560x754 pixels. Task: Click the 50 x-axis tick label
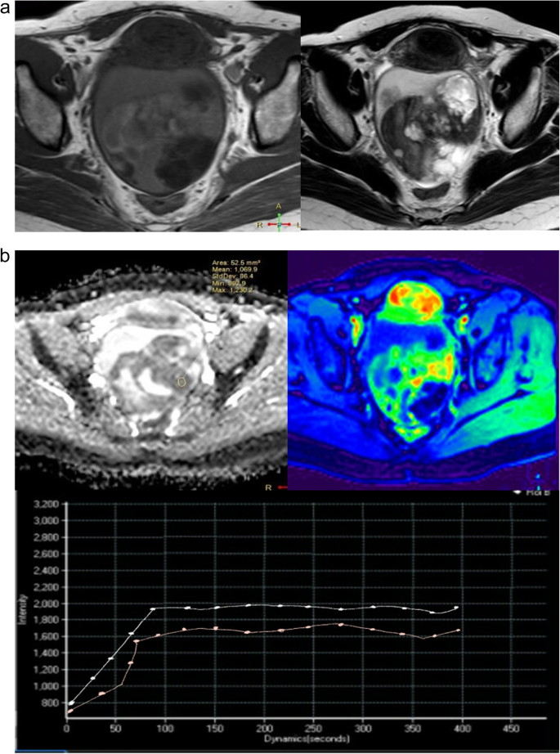coord(116,729)
